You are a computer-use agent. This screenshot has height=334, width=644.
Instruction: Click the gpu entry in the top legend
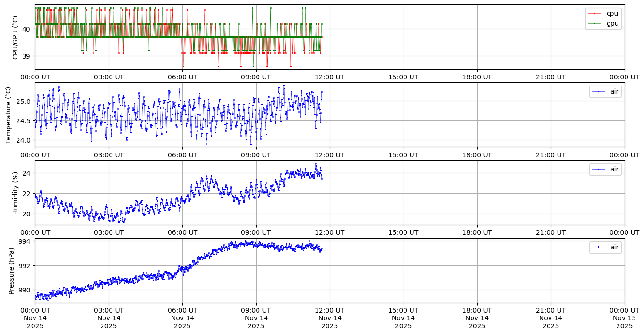pyautogui.click(x=612, y=23)
